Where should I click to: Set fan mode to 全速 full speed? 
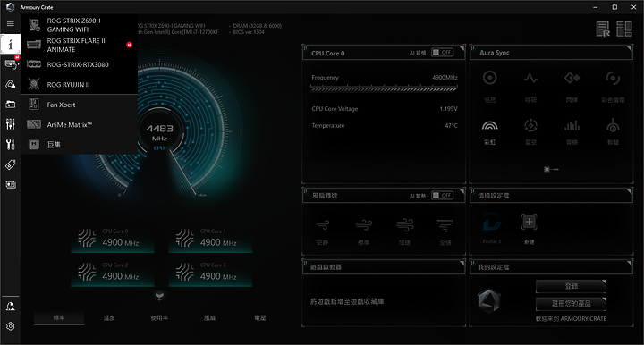click(445, 231)
